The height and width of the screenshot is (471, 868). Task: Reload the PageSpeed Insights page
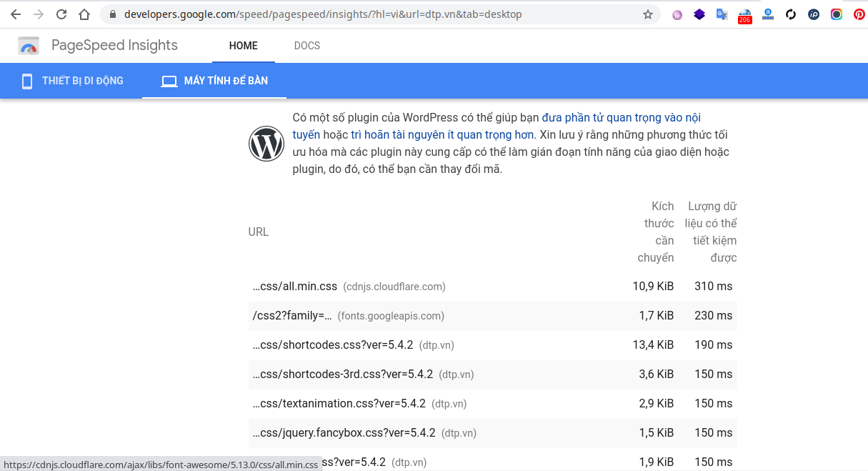click(61, 14)
